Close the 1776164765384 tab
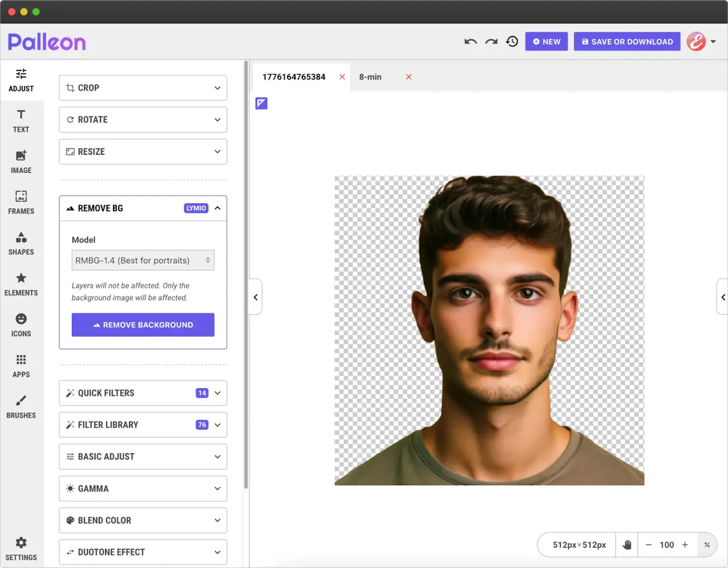 tap(342, 77)
